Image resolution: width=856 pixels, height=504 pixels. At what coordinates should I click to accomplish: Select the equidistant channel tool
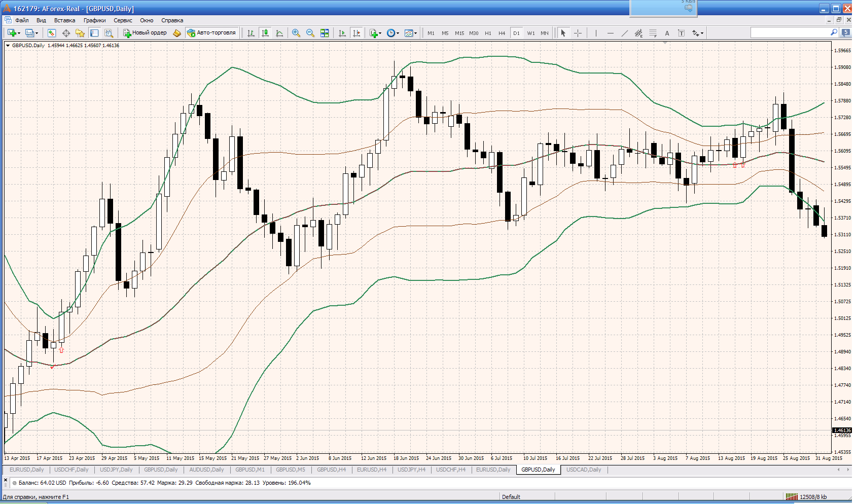click(638, 33)
